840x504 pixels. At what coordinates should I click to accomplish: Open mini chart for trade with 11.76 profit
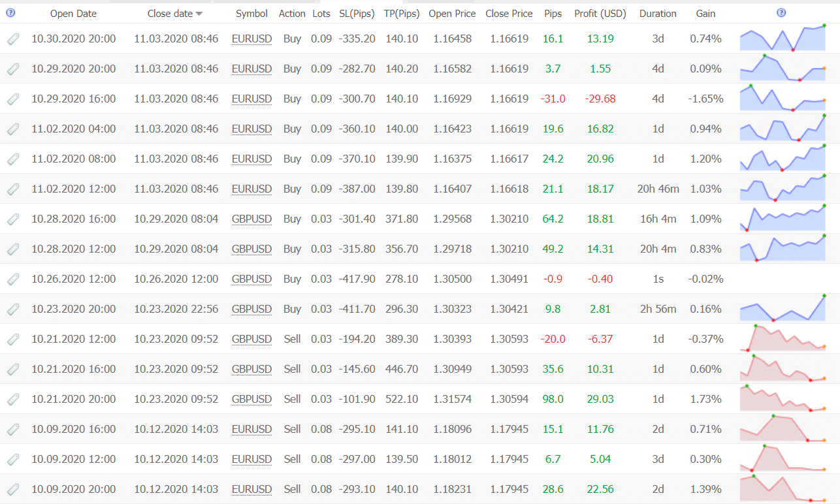click(783, 428)
